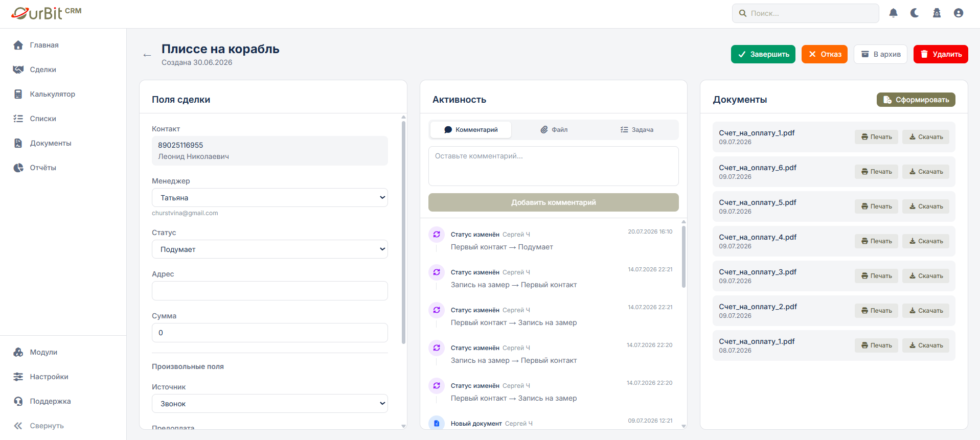Viewport: 980px width, 440px height.
Task: Click manager email churstvina@gmail.com
Action: [185, 213]
